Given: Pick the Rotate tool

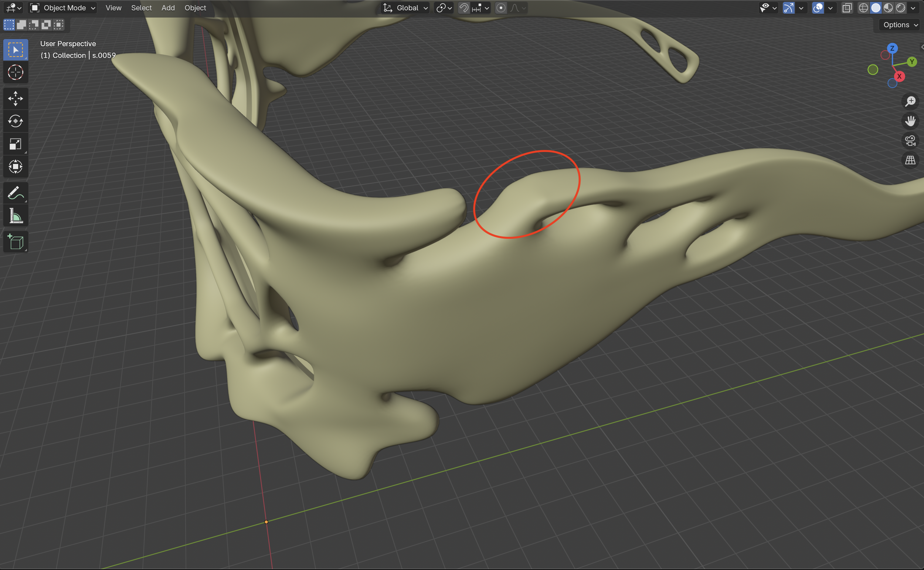Looking at the screenshot, I should 16,121.
